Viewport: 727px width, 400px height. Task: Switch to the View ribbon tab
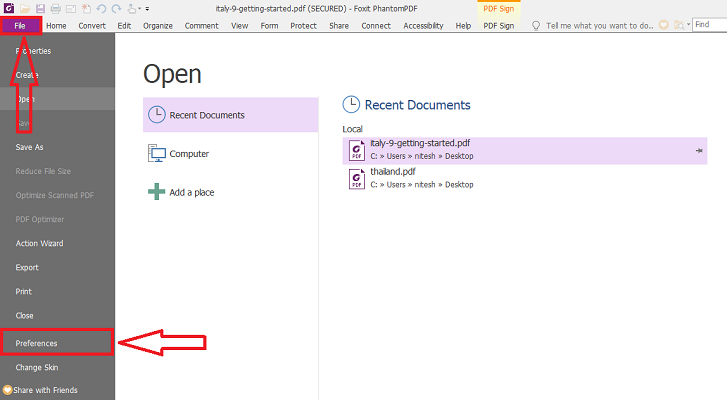[x=239, y=26]
